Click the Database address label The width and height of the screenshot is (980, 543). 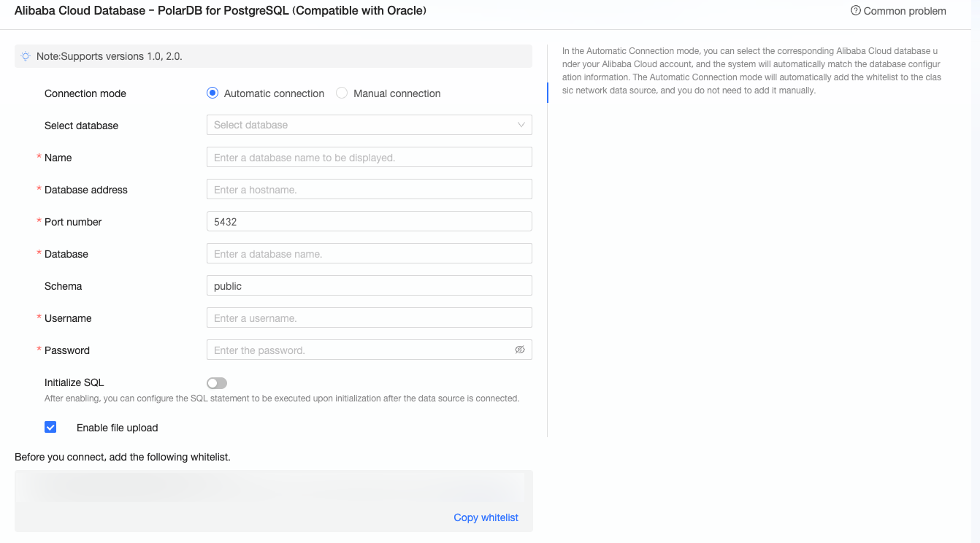[x=85, y=190]
